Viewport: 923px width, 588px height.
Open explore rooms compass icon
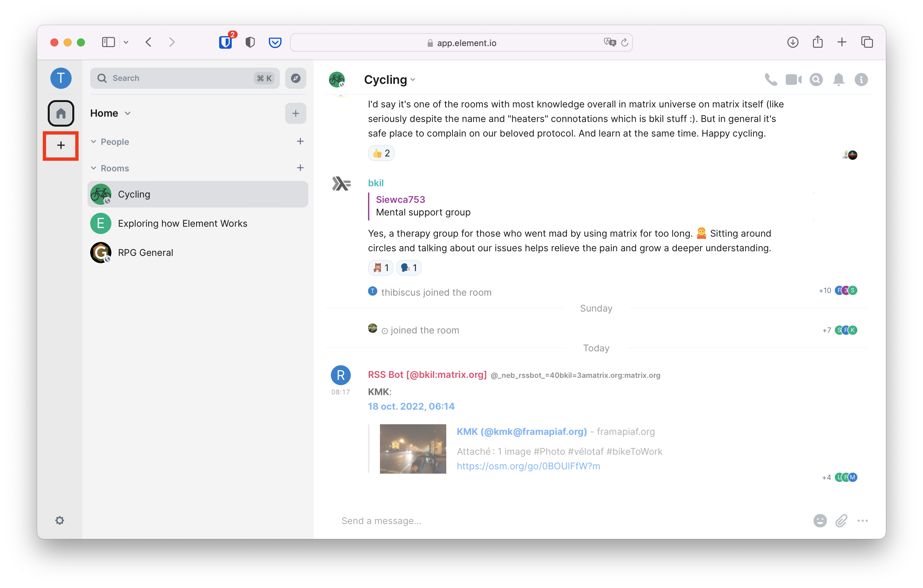pos(295,78)
